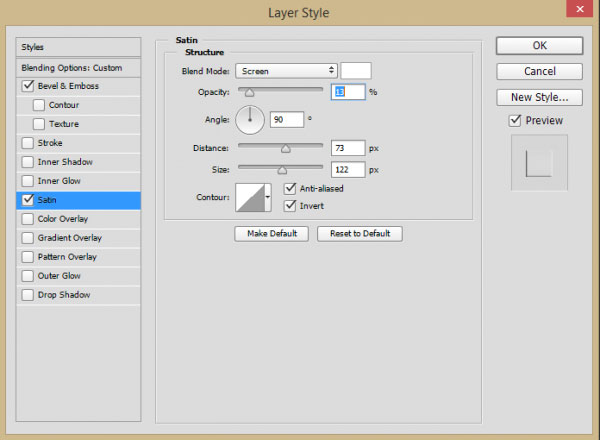This screenshot has height=440, width=600.
Task: Enable the Texture sub-style checkbox
Action: tap(39, 124)
